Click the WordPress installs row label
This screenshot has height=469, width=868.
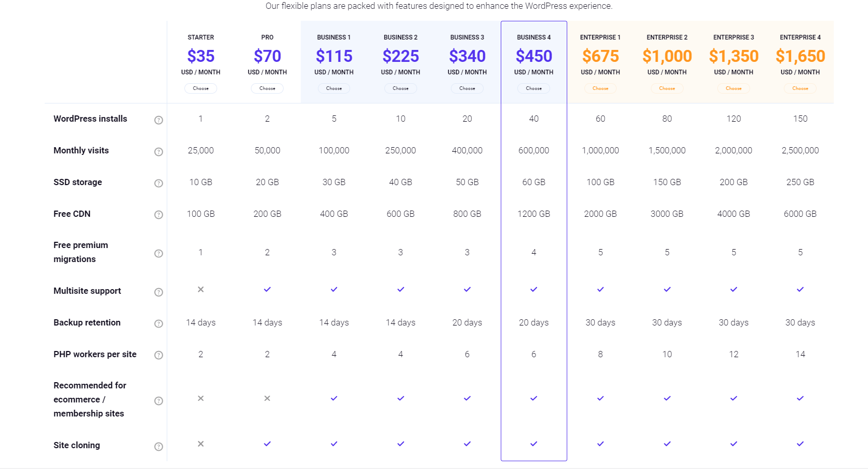[x=90, y=119]
